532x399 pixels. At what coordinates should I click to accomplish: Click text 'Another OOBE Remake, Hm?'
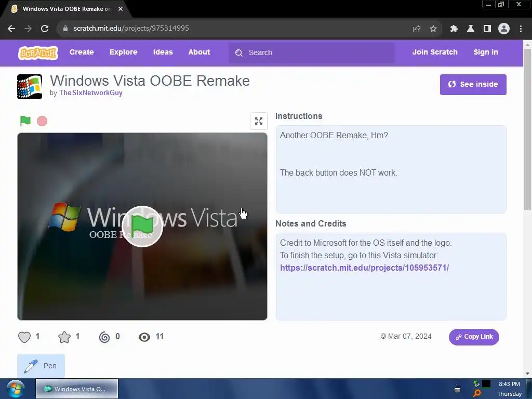(334, 136)
